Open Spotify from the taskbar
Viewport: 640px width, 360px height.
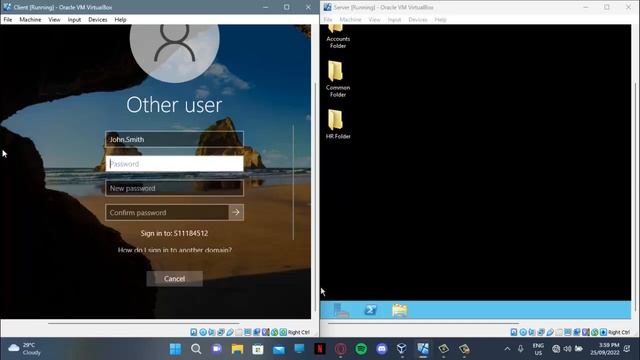coord(361,349)
